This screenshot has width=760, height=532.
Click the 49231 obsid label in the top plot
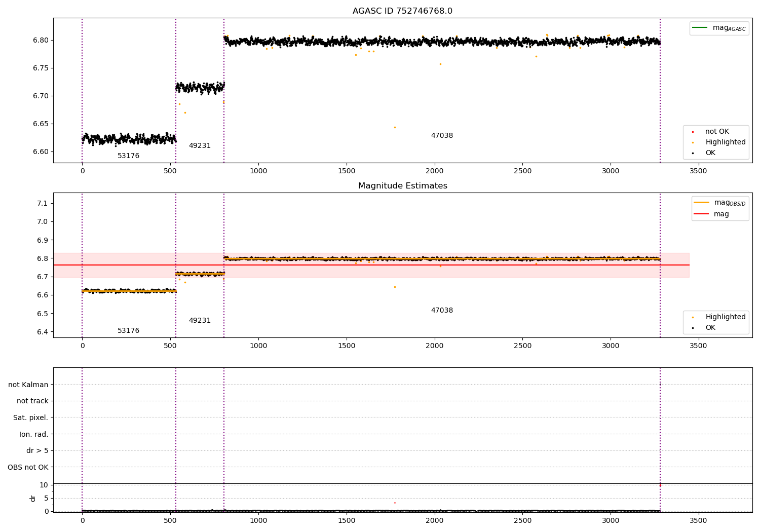click(200, 146)
